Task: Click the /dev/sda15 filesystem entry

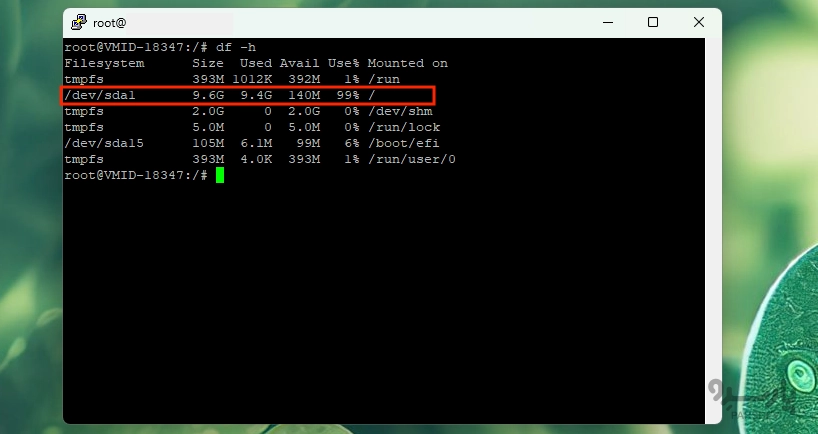Action: 104,143
